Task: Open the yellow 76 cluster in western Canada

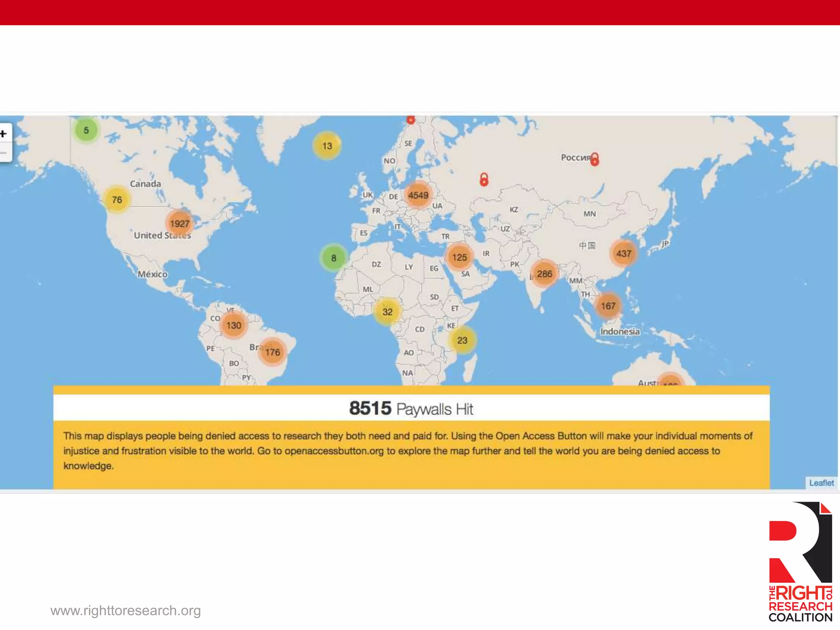Action: click(117, 200)
